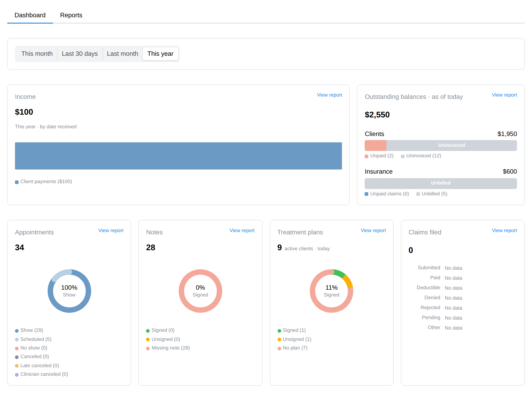Click the Appointments 100% Show donut chart
Viewport: 532px width, 393px height.
(x=69, y=291)
